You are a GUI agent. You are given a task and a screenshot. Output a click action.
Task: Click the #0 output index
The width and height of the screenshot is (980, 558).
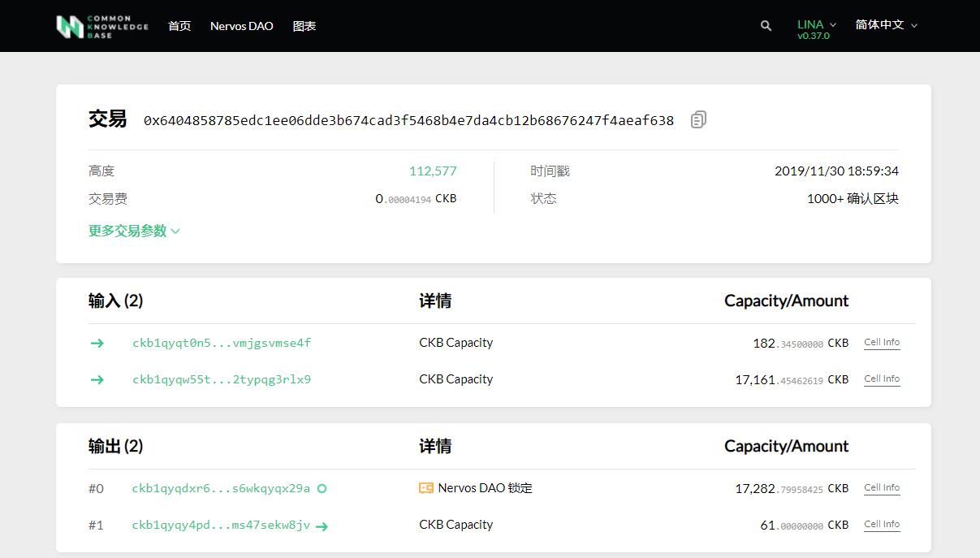click(x=96, y=489)
